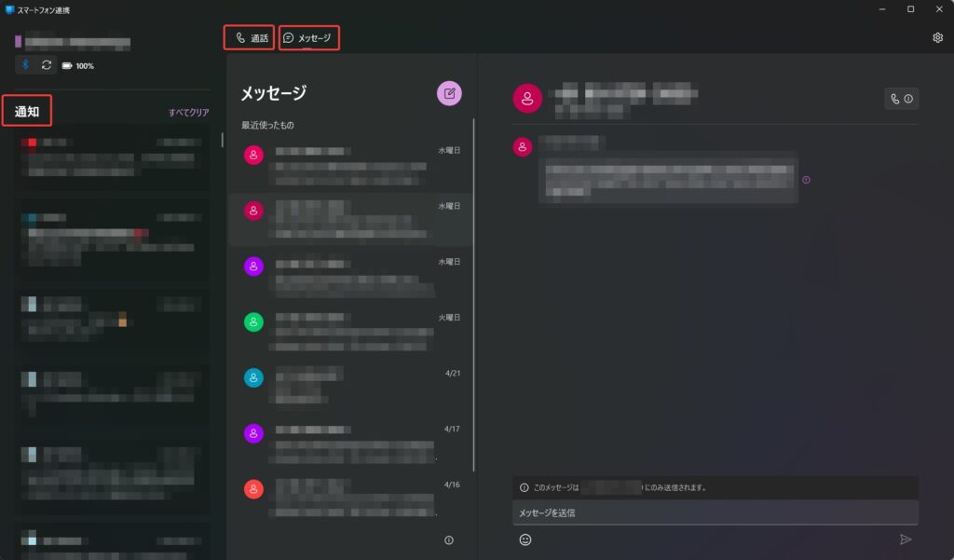Open the settings gear icon

pyautogui.click(x=937, y=38)
